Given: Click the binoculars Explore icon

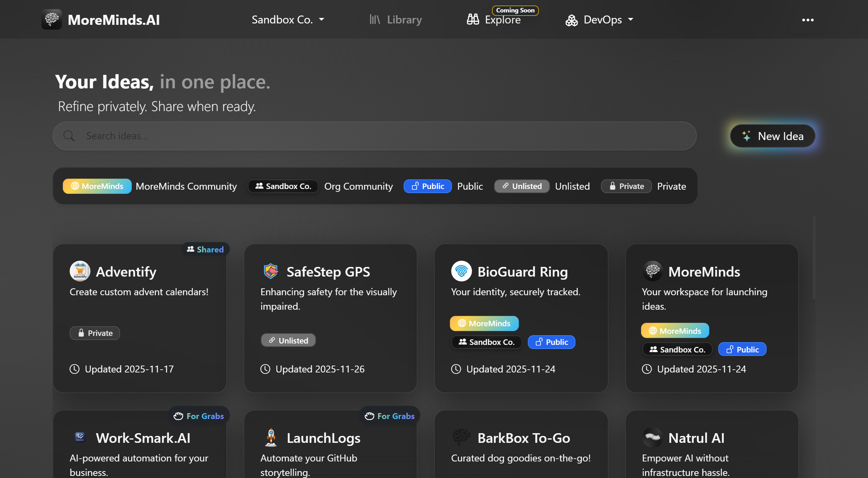Looking at the screenshot, I should pyautogui.click(x=473, y=19).
